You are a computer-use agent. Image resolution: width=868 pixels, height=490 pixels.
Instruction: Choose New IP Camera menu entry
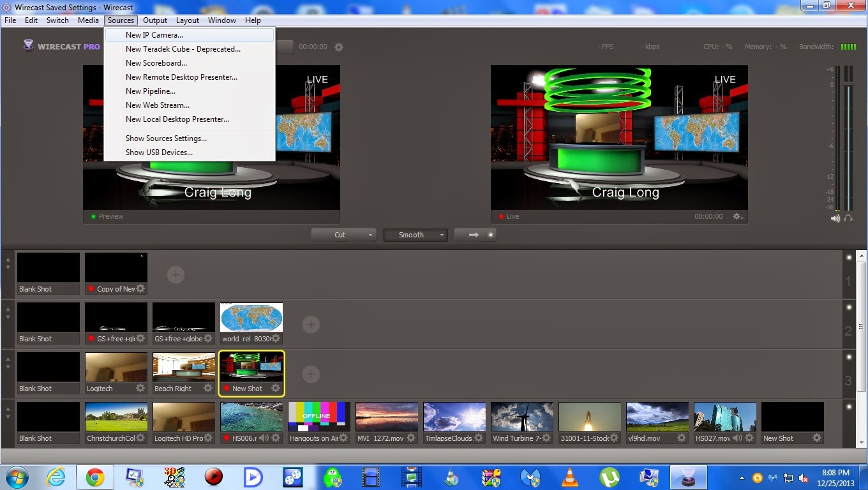click(x=154, y=35)
